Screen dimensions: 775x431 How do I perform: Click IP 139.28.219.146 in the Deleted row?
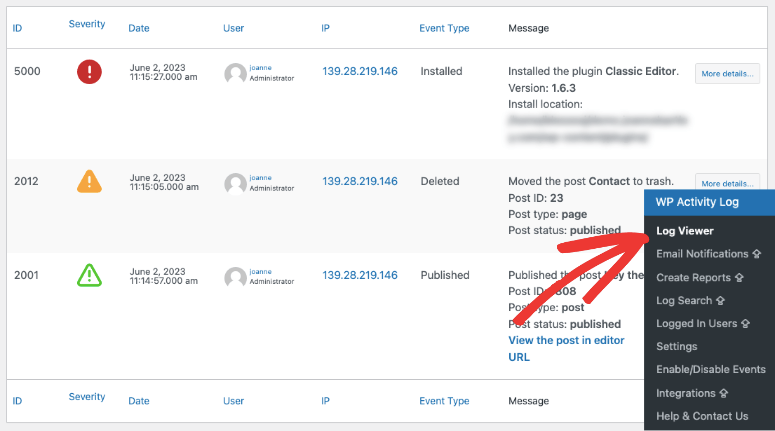(x=360, y=181)
